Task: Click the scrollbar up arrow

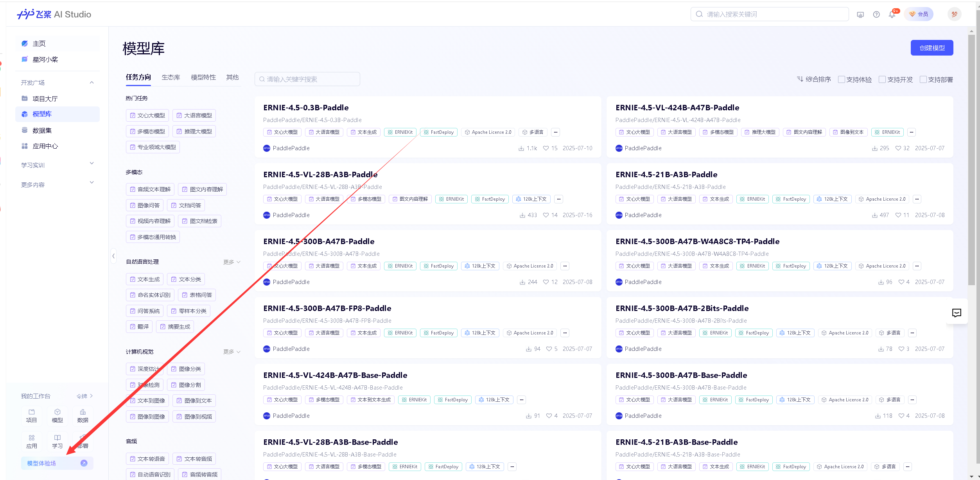Action: pyautogui.click(x=971, y=31)
